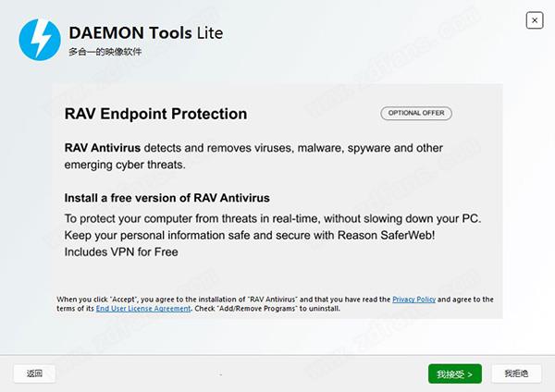Go back using the 返回 button

pyautogui.click(x=34, y=374)
